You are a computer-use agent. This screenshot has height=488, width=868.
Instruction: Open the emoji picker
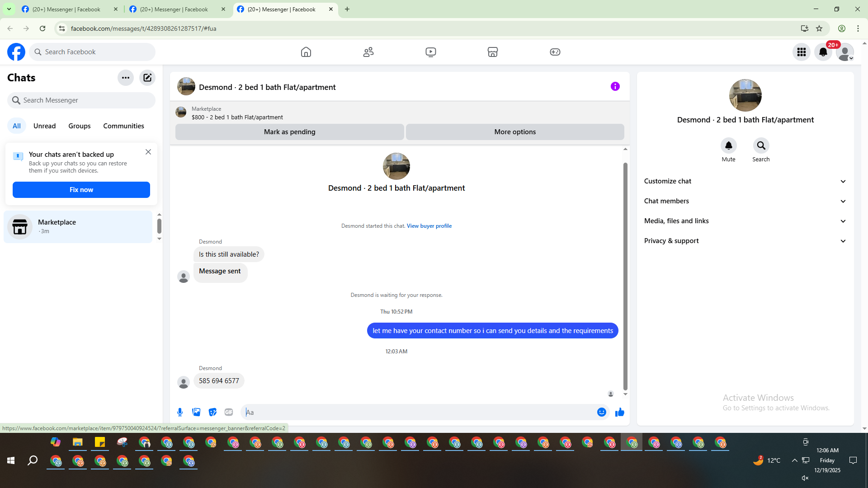tap(601, 412)
